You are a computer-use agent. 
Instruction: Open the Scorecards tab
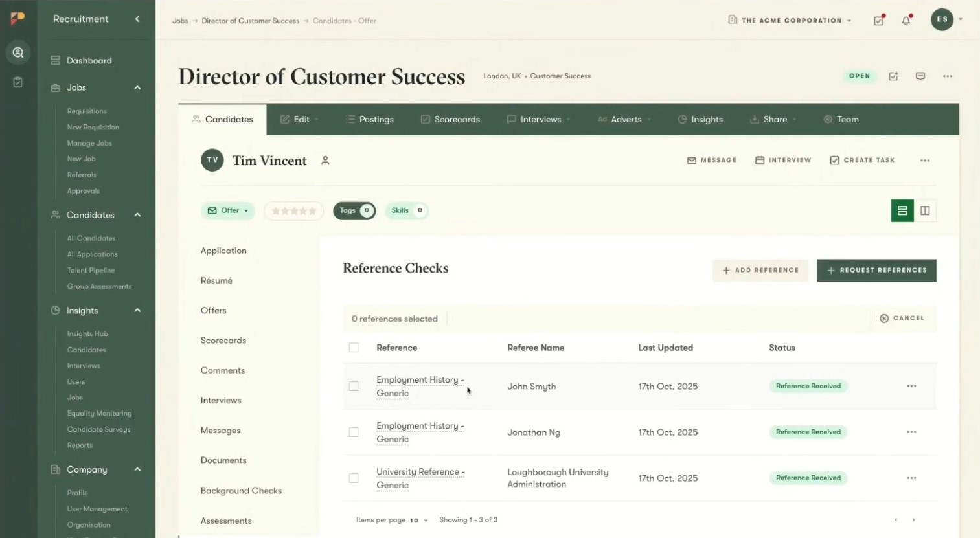pos(450,120)
